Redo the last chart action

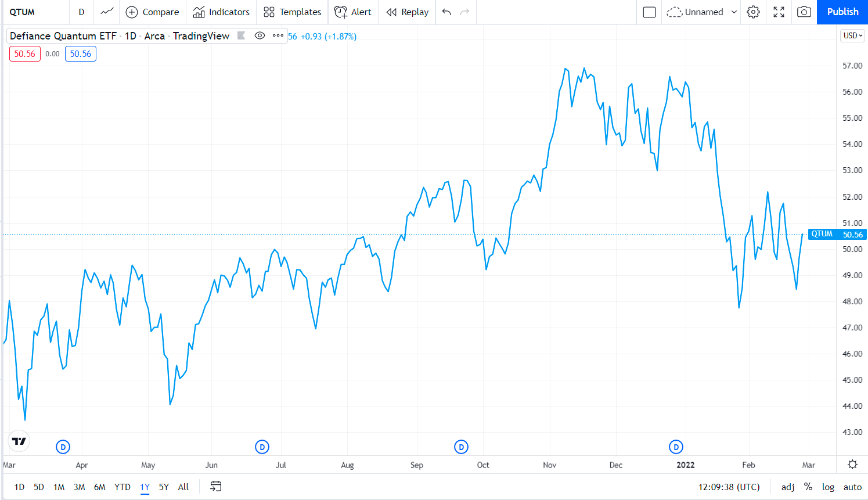click(x=464, y=12)
